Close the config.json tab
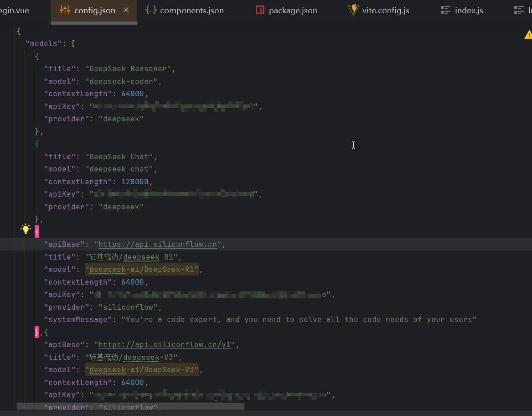 click(x=126, y=10)
